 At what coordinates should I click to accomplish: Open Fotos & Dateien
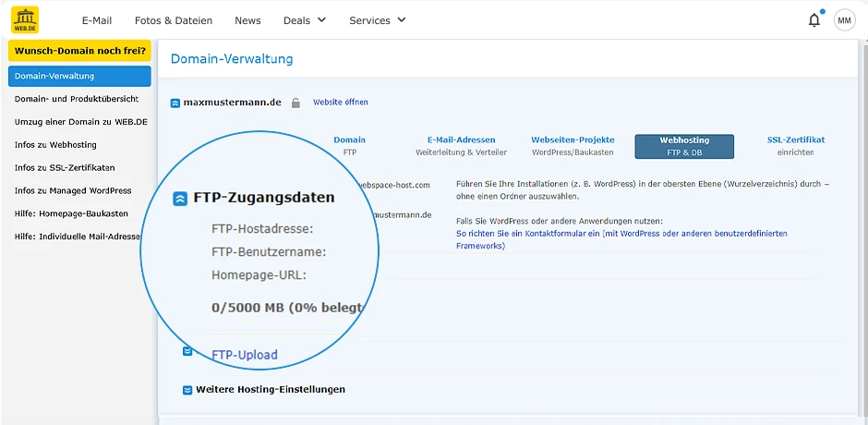point(174,20)
